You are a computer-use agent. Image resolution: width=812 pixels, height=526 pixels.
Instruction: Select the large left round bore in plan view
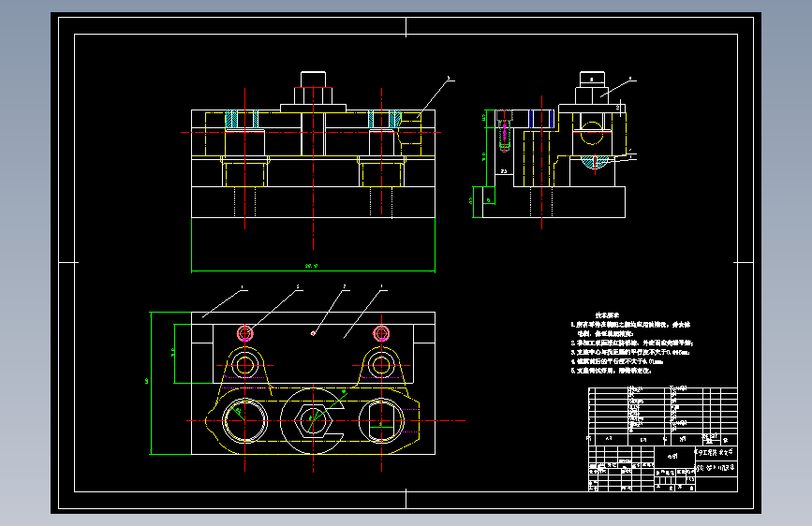(245, 420)
